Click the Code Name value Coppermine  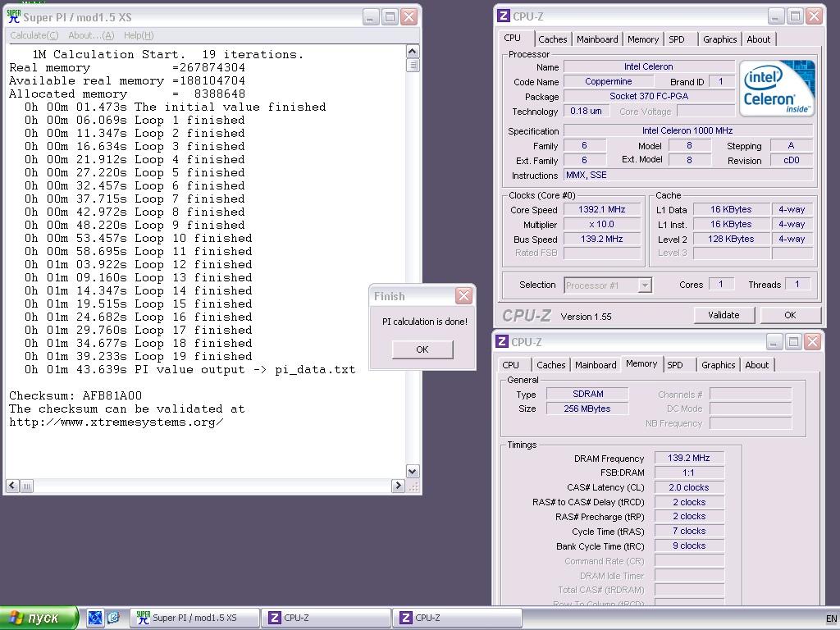tap(609, 81)
